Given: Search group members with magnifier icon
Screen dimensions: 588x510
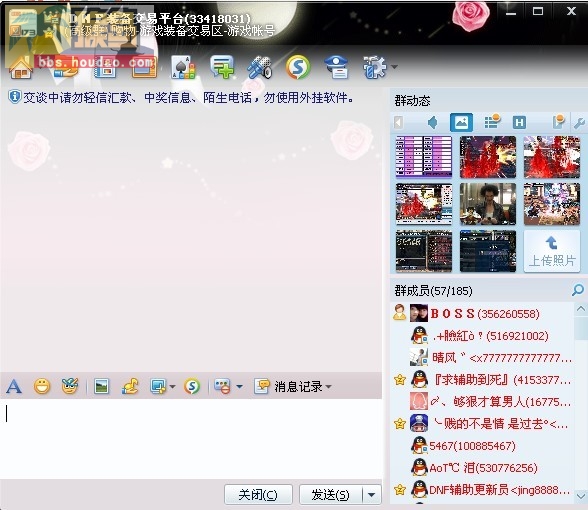Looking at the screenshot, I should [x=578, y=290].
